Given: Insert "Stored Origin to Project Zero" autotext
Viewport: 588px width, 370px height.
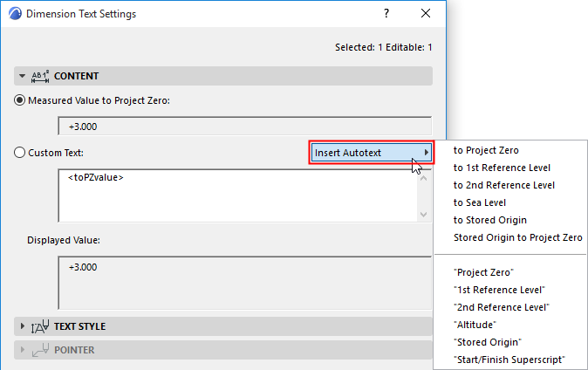Looking at the screenshot, I should tap(517, 237).
